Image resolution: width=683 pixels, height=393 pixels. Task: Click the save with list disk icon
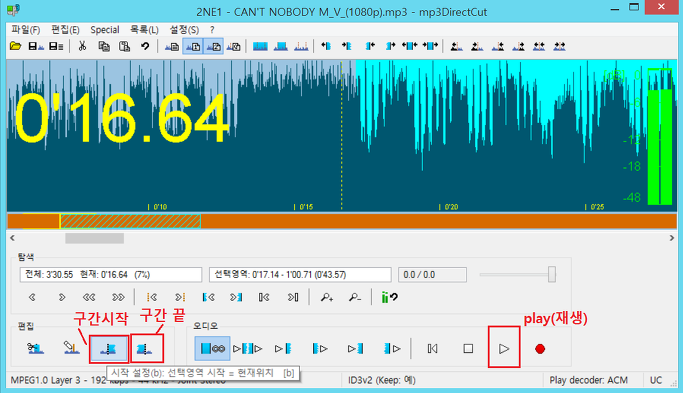[56, 46]
